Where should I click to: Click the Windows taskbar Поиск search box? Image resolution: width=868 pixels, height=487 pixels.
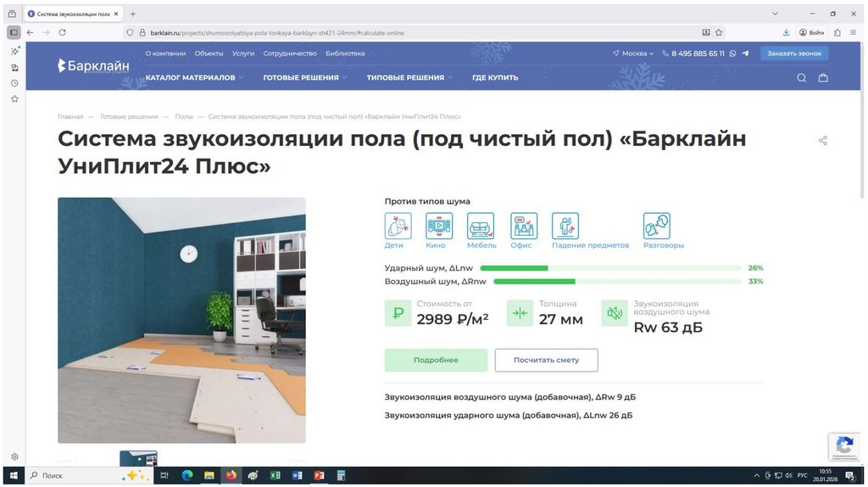click(x=87, y=475)
